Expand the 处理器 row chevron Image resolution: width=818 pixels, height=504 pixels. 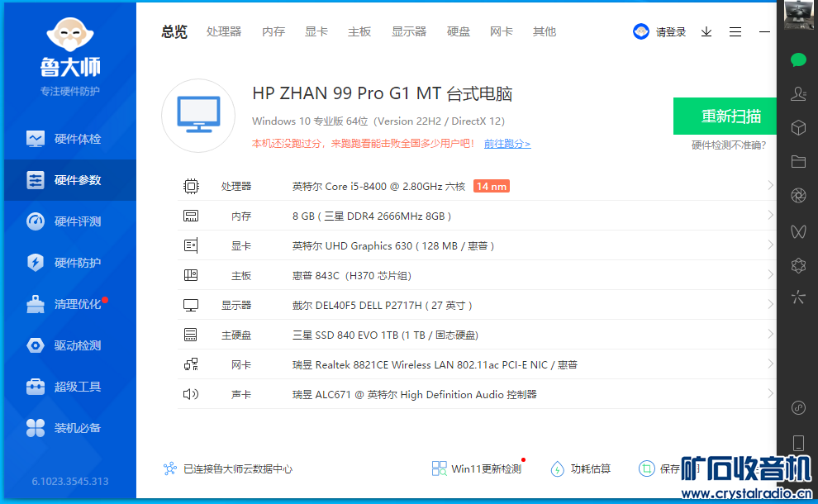[771, 185]
